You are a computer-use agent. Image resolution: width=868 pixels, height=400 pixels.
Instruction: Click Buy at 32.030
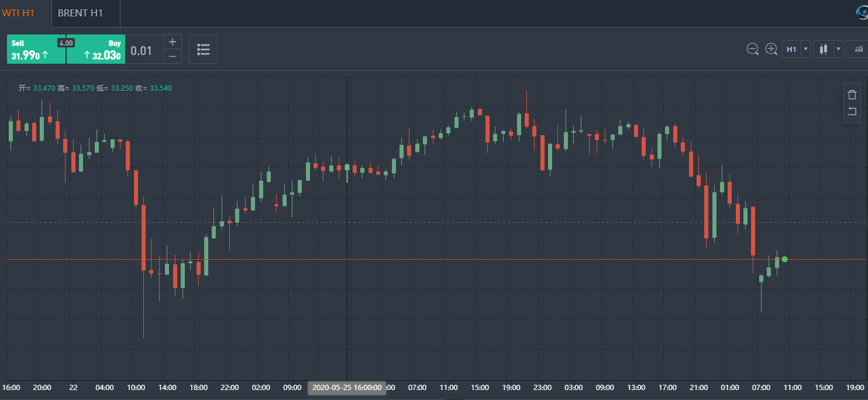[x=95, y=50]
